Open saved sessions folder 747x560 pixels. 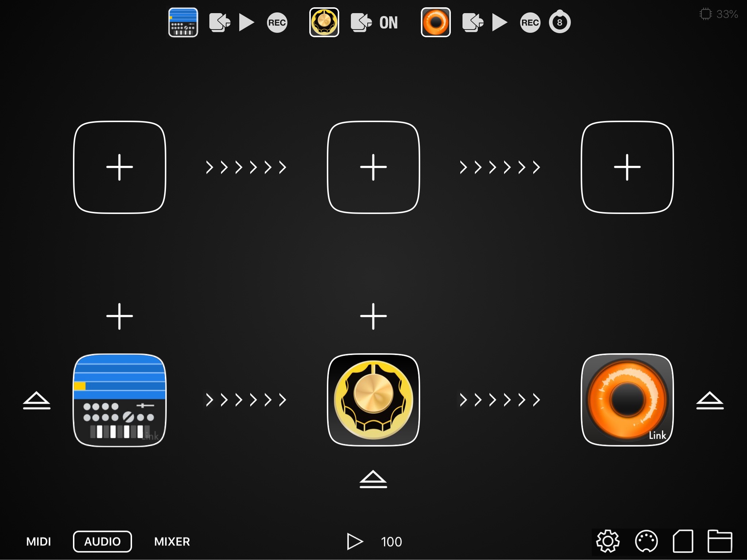720,541
